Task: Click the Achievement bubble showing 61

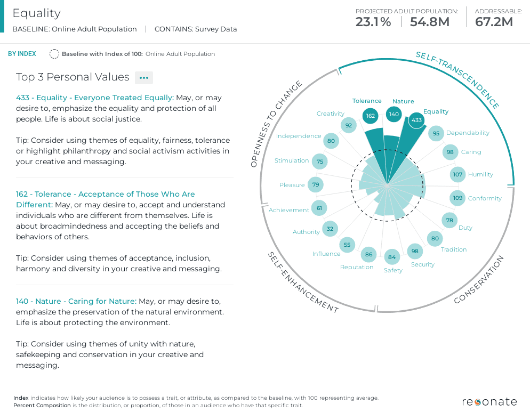Action: [319, 208]
